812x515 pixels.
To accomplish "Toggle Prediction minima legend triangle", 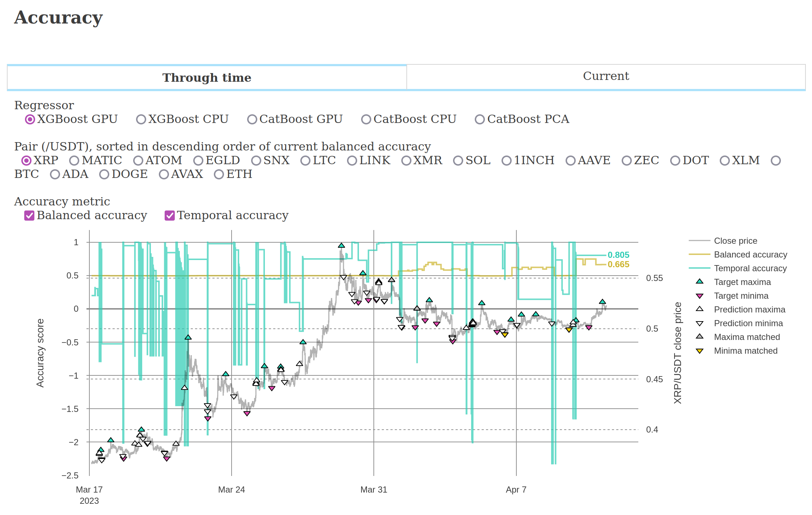I will pos(699,323).
